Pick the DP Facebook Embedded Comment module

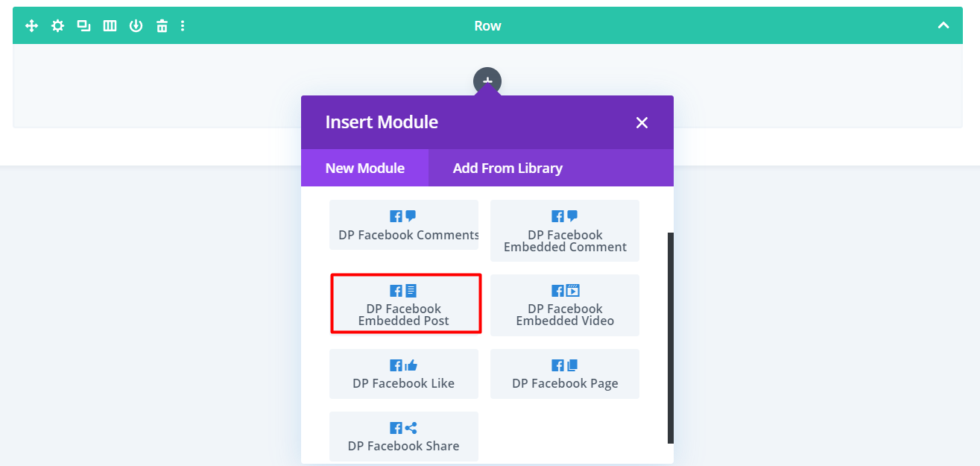[x=564, y=230]
